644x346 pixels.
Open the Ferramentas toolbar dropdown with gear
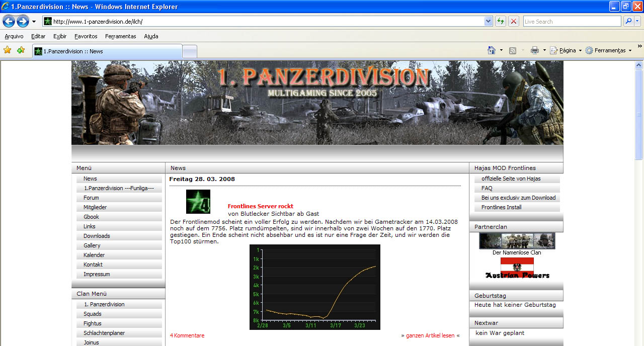point(608,50)
